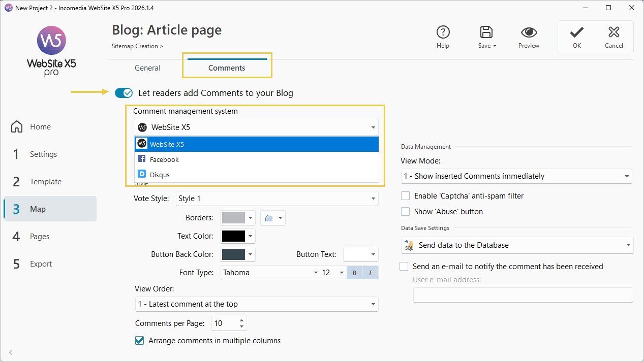This screenshot has height=362, width=644.
Task: Collapse sidebar with bottom-left chevron
Action: pyautogui.click(x=11, y=352)
